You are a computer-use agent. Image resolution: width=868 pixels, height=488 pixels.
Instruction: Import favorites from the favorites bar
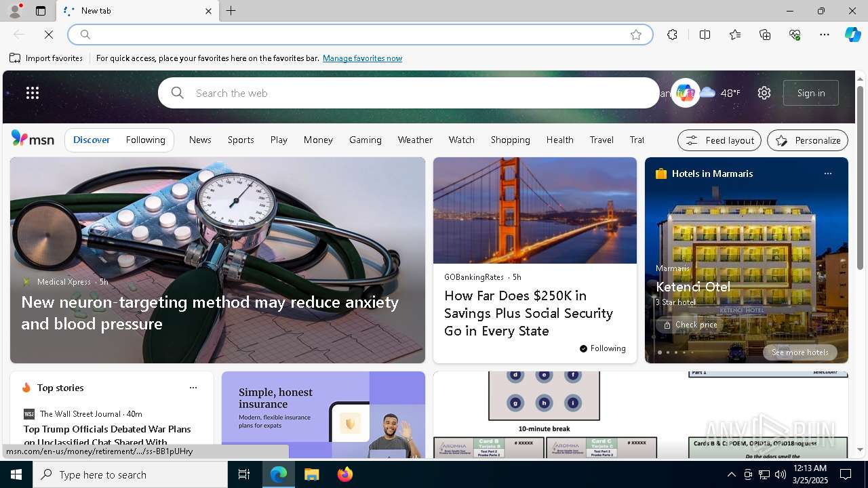46,58
